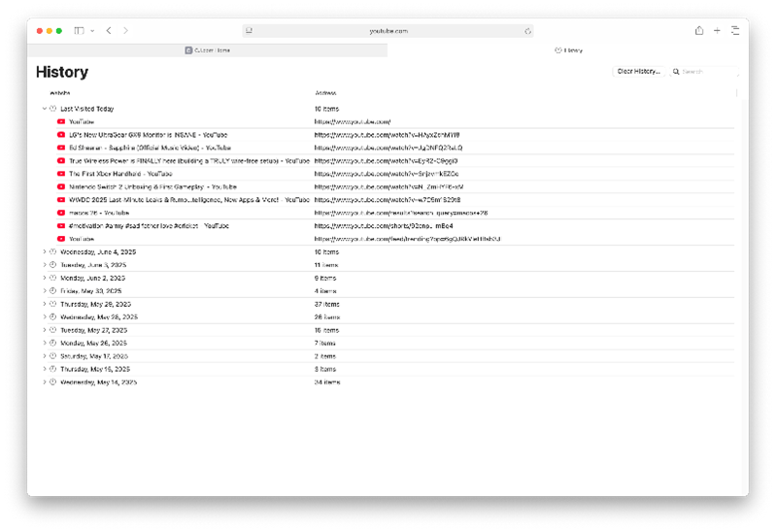Select 'WWDC 2025 Last-Minute Leaks' history title
The width and height of the screenshot is (776, 532).
pyautogui.click(x=189, y=200)
